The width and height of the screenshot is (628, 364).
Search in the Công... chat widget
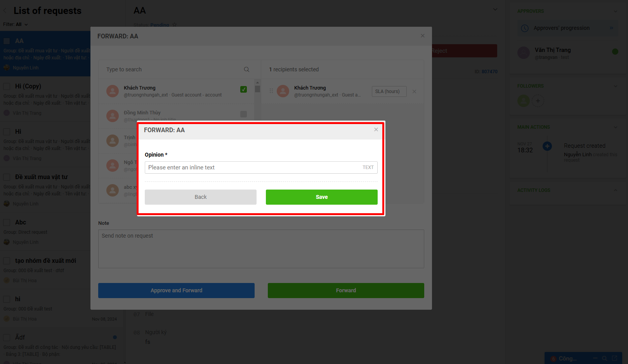pyautogui.click(x=604, y=358)
